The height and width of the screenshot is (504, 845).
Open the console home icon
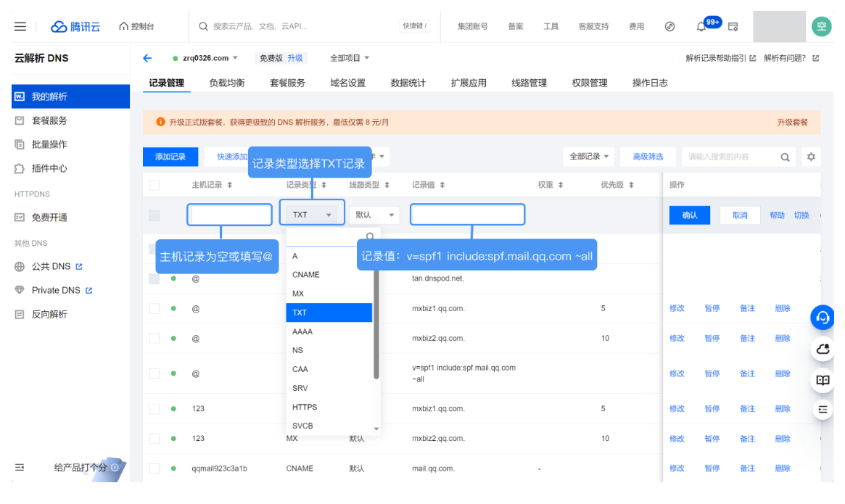tap(123, 26)
